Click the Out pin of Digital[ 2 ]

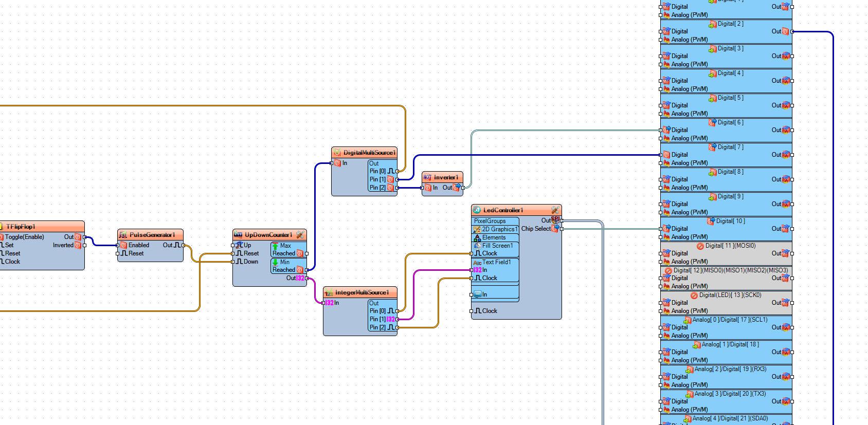pyautogui.click(x=780, y=31)
